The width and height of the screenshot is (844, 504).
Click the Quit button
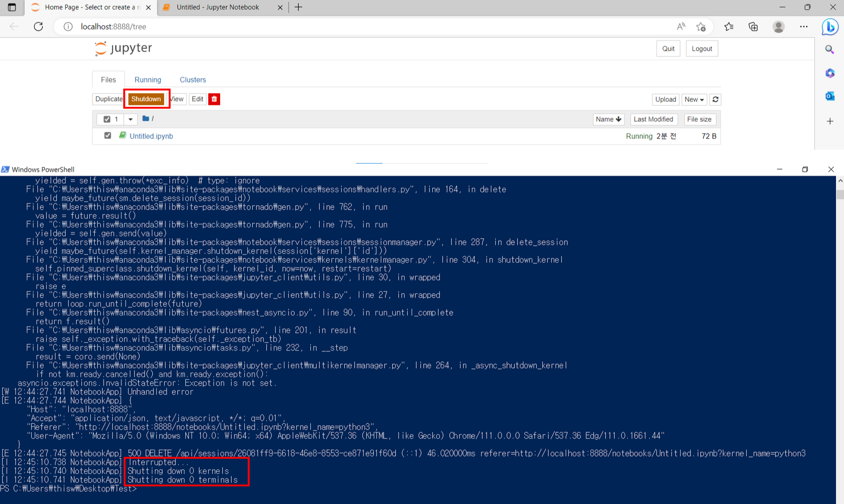[668, 49]
